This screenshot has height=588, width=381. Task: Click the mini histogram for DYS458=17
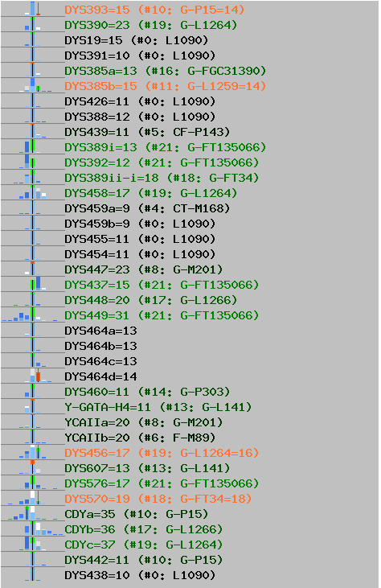(33, 193)
